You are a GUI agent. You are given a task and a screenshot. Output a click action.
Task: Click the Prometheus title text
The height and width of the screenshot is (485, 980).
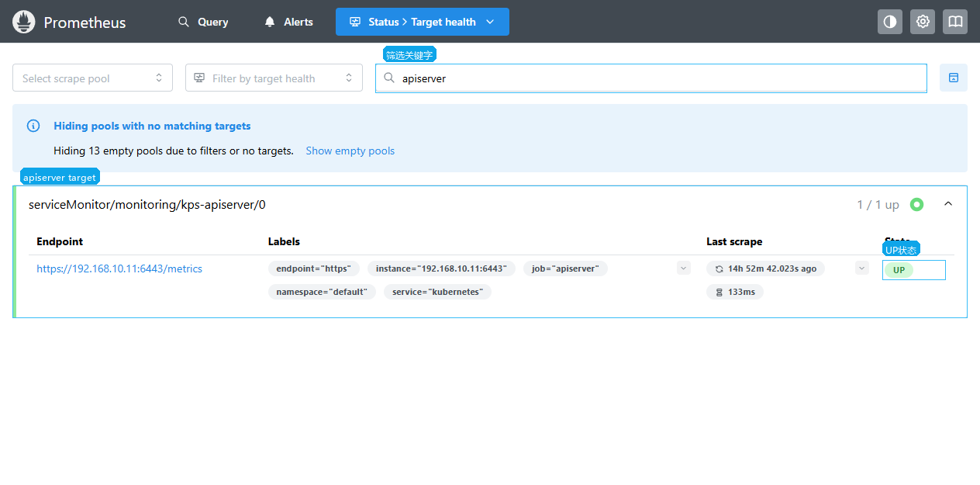[x=85, y=23]
